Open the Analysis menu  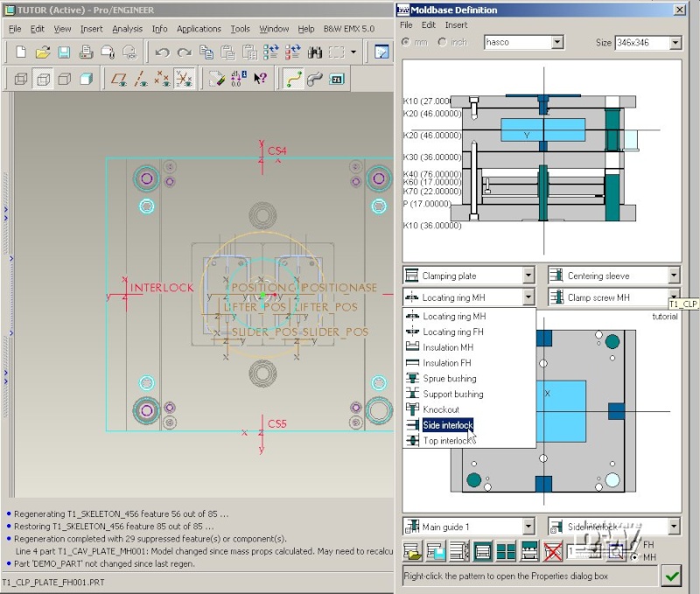click(127, 29)
